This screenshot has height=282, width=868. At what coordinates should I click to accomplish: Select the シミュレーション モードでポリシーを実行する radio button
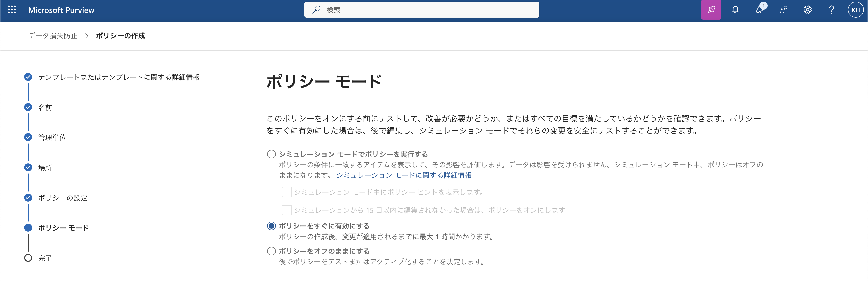[271, 154]
